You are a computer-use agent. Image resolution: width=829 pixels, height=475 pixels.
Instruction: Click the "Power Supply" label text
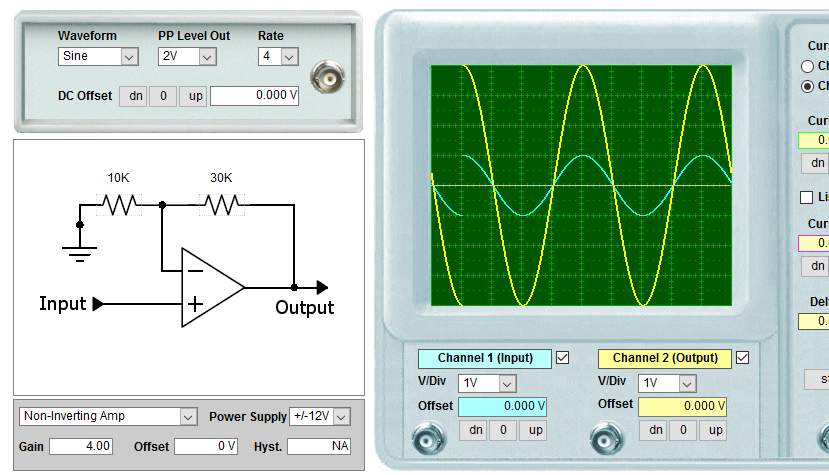click(247, 417)
